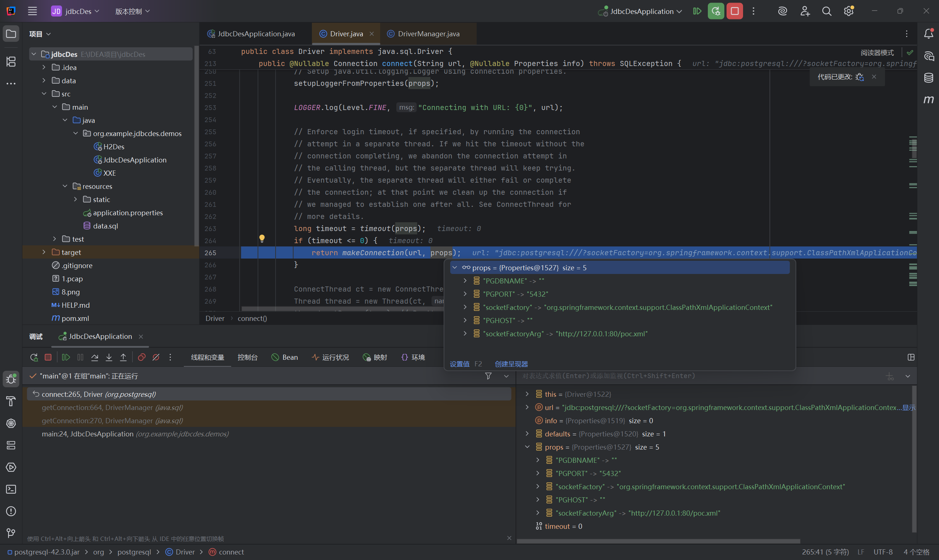
Task: Open the 控制台 console tab
Action: [247, 357]
